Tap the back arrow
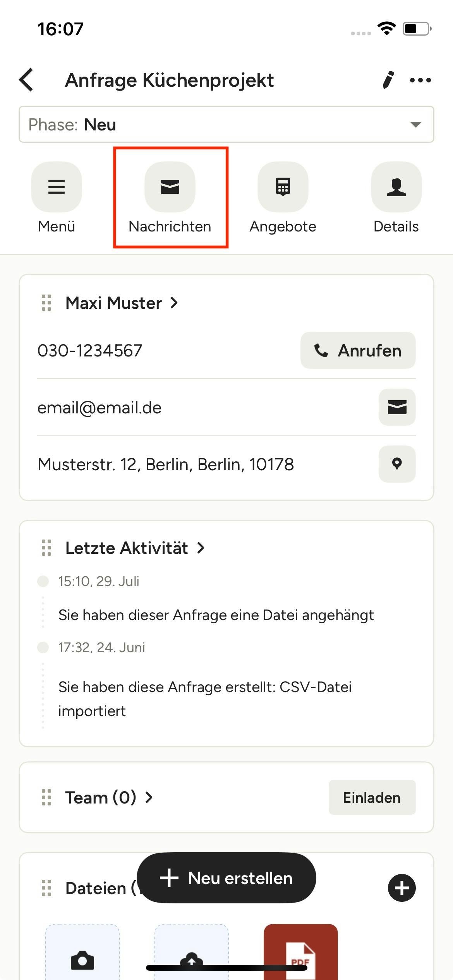This screenshot has width=453, height=980. tap(26, 80)
